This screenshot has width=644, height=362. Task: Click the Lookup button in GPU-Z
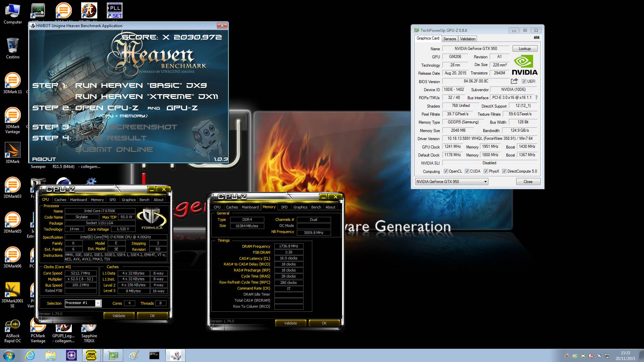525,49
